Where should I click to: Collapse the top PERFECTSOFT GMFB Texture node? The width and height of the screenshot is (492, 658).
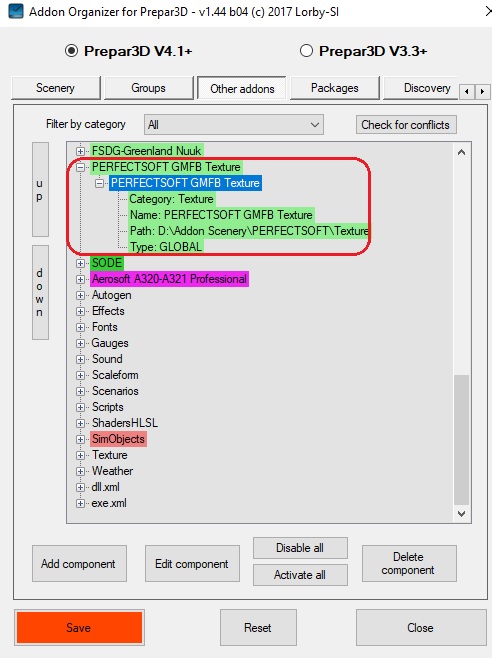(x=80, y=167)
